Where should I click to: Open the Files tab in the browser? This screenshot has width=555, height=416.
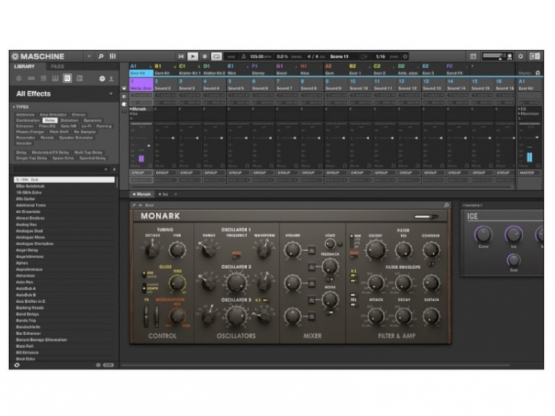[x=57, y=67]
